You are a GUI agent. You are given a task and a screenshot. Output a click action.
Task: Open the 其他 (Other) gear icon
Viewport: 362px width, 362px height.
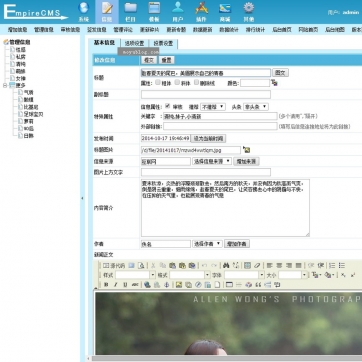(x=249, y=11)
